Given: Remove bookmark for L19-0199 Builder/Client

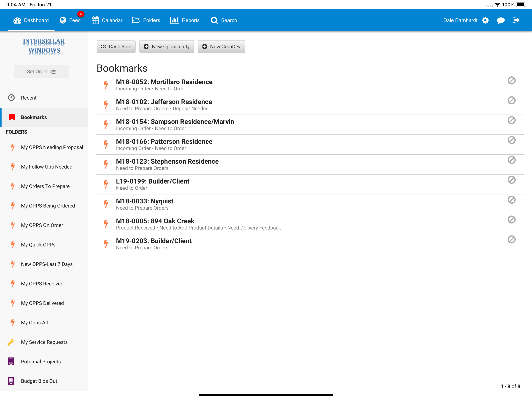Looking at the screenshot, I should click(x=512, y=180).
